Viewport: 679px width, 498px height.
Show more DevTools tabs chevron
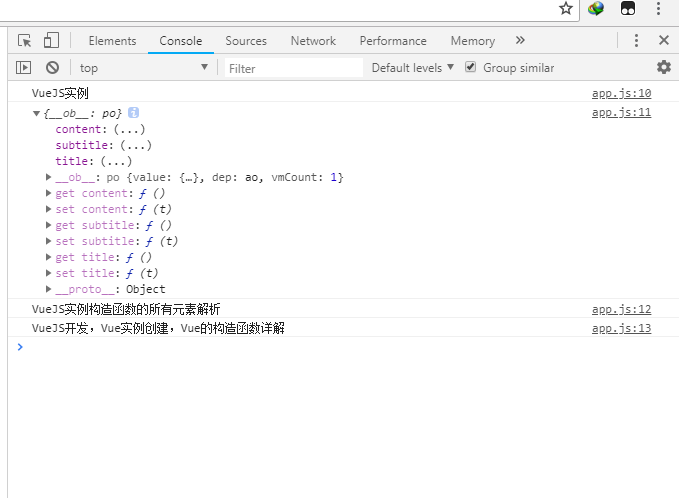tap(520, 40)
